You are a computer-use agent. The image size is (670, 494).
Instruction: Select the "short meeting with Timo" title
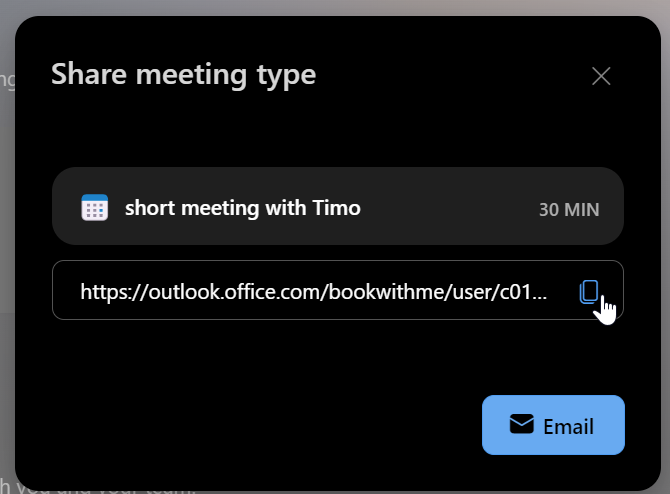pos(242,208)
